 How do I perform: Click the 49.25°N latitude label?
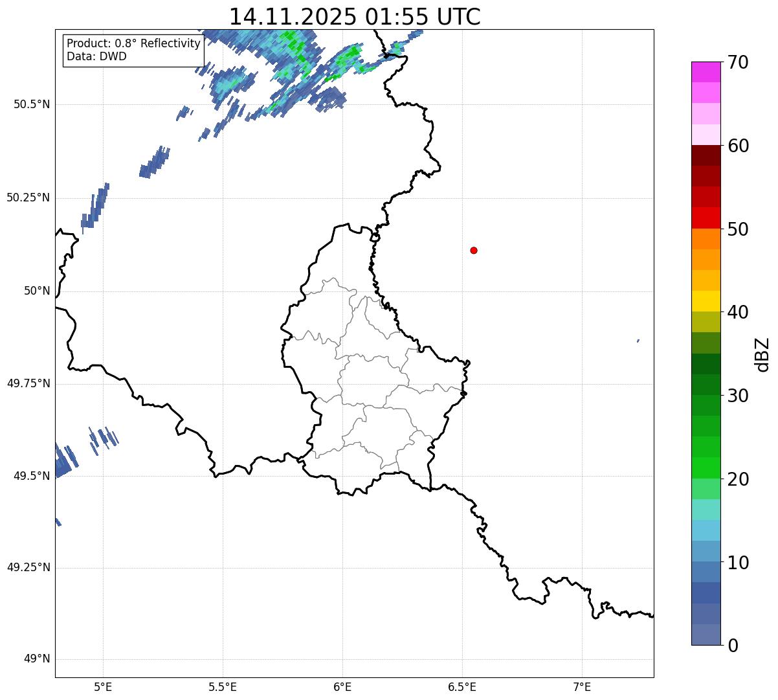click(x=28, y=568)
